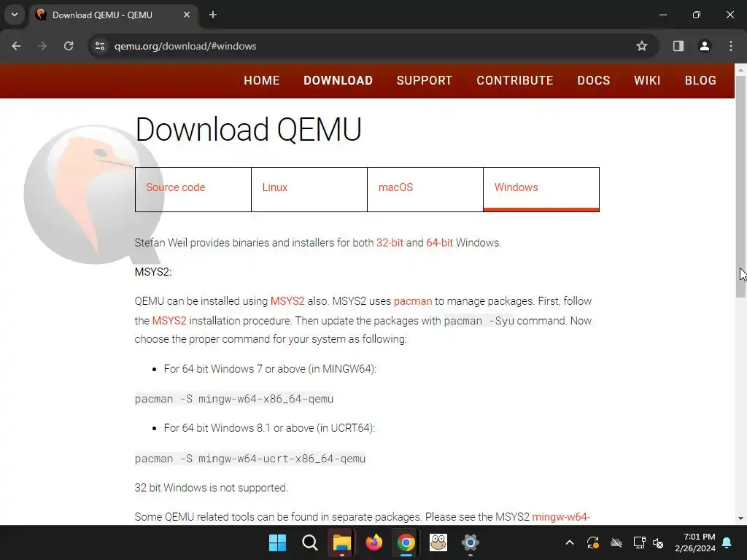Click the page vertical scrollbar thumb

(740, 187)
